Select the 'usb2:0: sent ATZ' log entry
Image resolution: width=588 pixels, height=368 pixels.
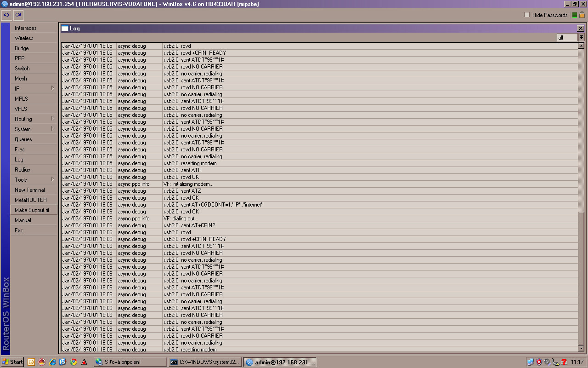(x=319, y=191)
